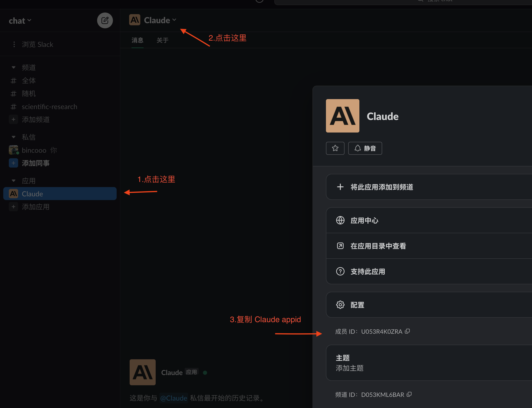This screenshot has width=532, height=408.
Task: Click the compose new message icon
Action: pos(105,20)
